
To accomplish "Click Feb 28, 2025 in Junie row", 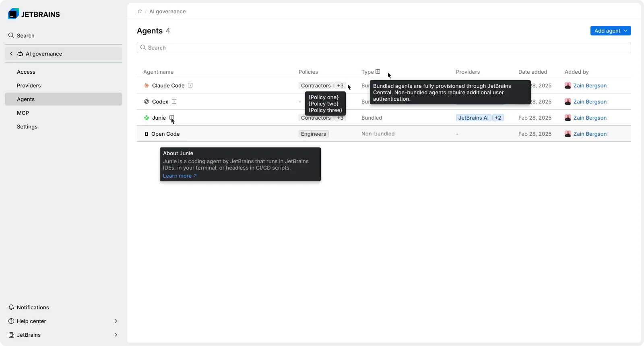I will (535, 118).
